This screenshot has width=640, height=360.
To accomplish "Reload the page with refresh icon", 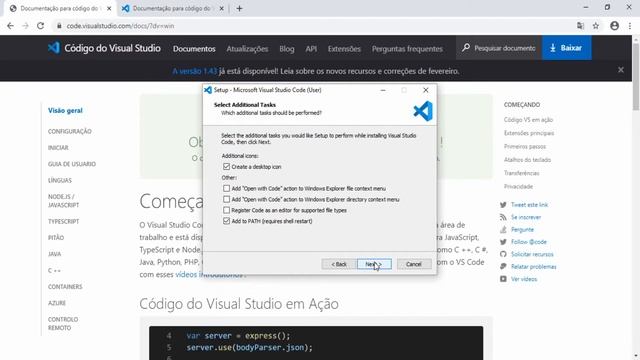I will pyautogui.click(x=40, y=26).
